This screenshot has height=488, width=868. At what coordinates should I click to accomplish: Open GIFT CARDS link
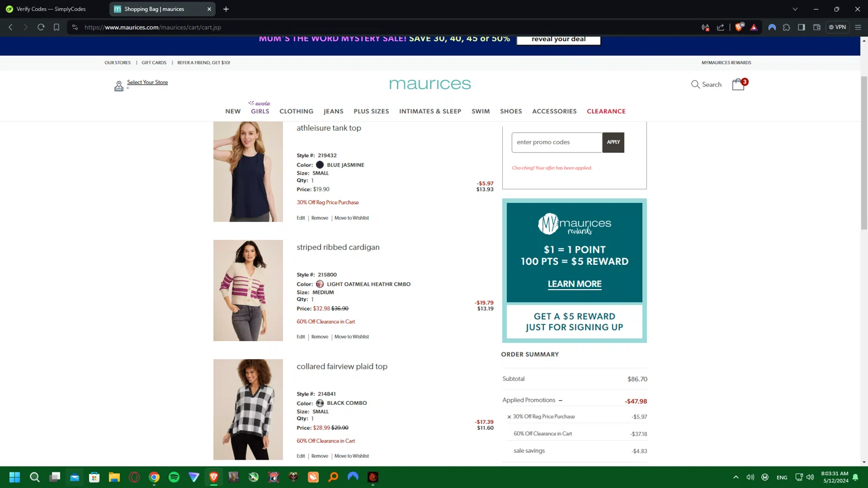[154, 62]
